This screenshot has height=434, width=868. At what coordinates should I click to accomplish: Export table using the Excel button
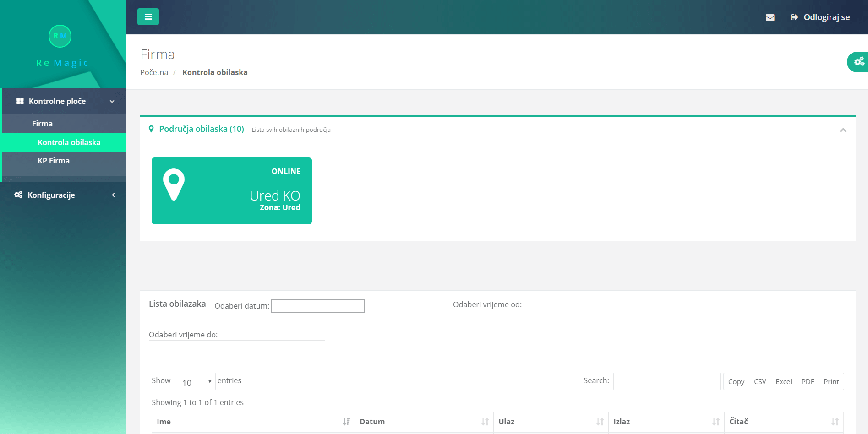783,382
